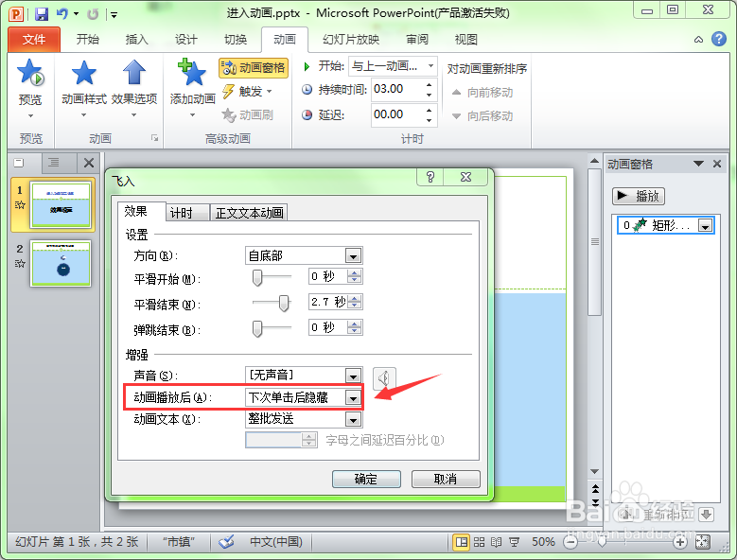
Task: Close the Animation Pane
Action: point(717,164)
